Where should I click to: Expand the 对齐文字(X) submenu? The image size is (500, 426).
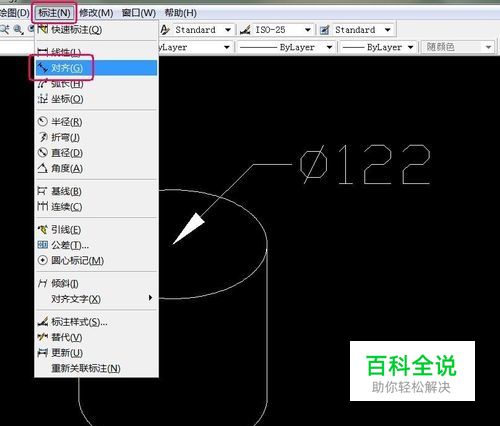97,299
